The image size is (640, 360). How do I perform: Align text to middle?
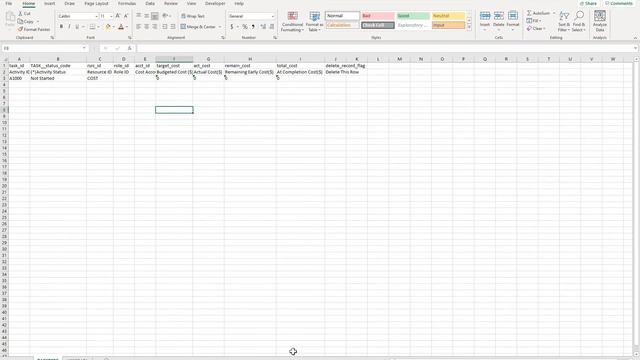pyautogui.click(x=147, y=16)
